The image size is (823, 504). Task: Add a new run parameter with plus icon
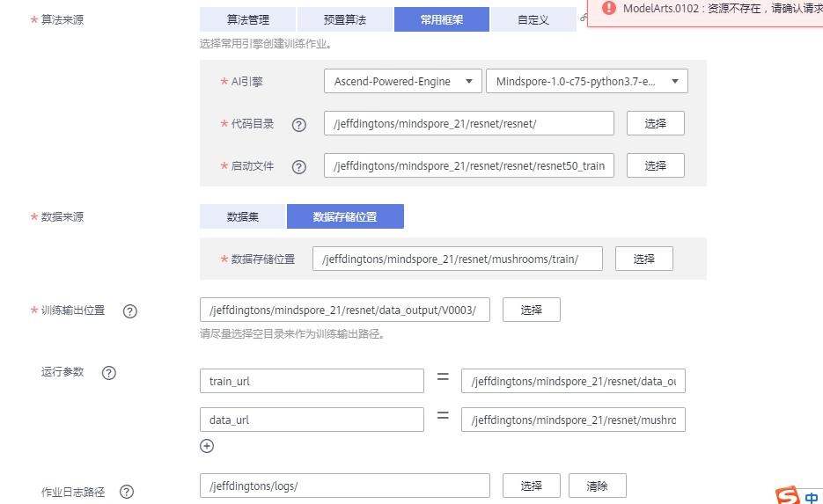207,446
